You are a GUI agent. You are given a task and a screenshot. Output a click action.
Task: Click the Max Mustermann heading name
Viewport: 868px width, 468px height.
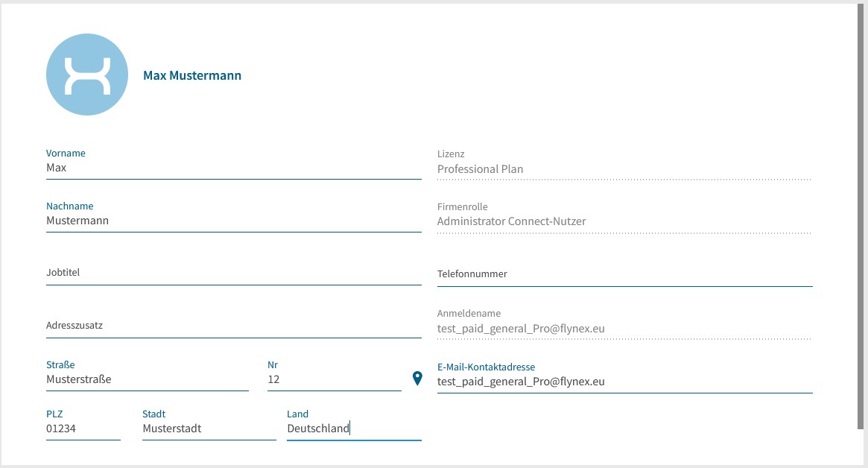[192, 75]
